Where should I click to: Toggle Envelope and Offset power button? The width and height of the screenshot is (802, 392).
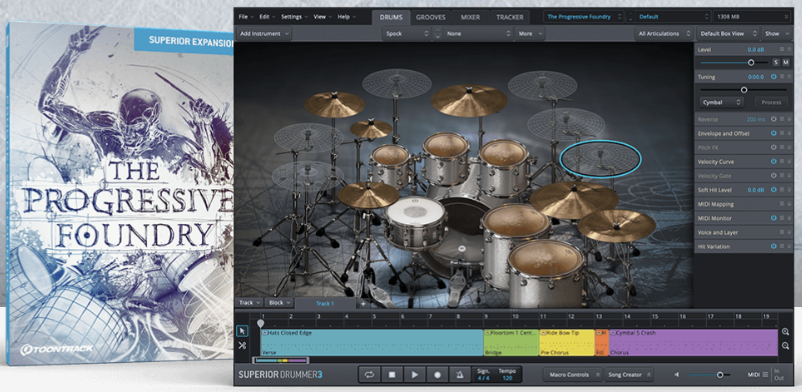pos(773,134)
